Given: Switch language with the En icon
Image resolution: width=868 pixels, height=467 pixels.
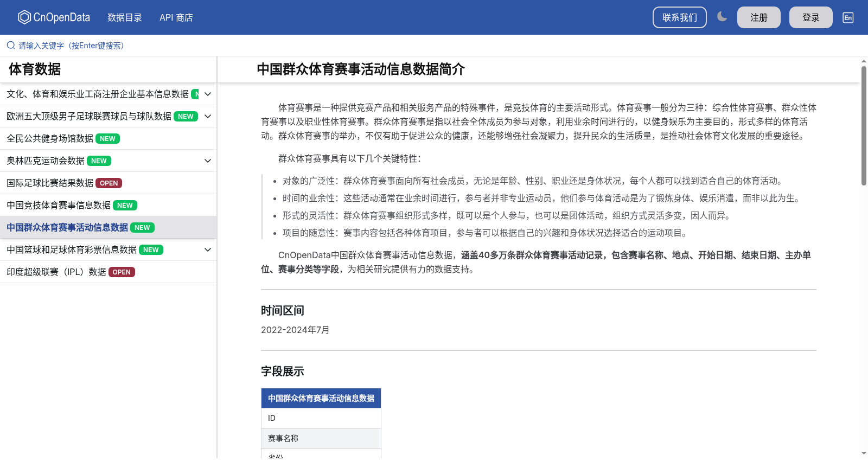Looking at the screenshot, I should click(x=848, y=17).
